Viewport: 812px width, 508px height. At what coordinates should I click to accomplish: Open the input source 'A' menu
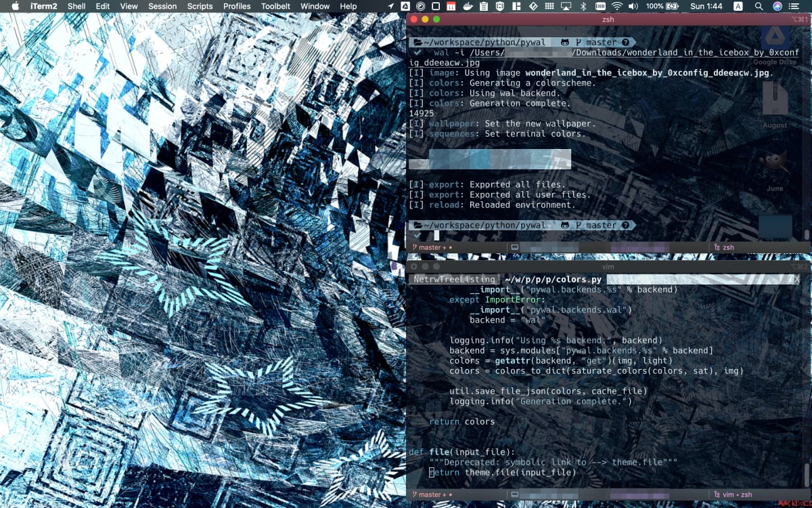(738, 6)
